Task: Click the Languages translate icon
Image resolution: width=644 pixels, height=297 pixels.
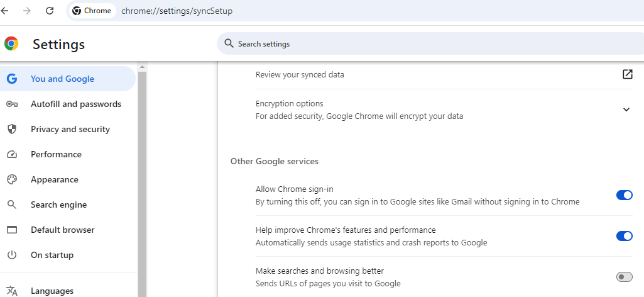Action: pyautogui.click(x=11, y=291)
